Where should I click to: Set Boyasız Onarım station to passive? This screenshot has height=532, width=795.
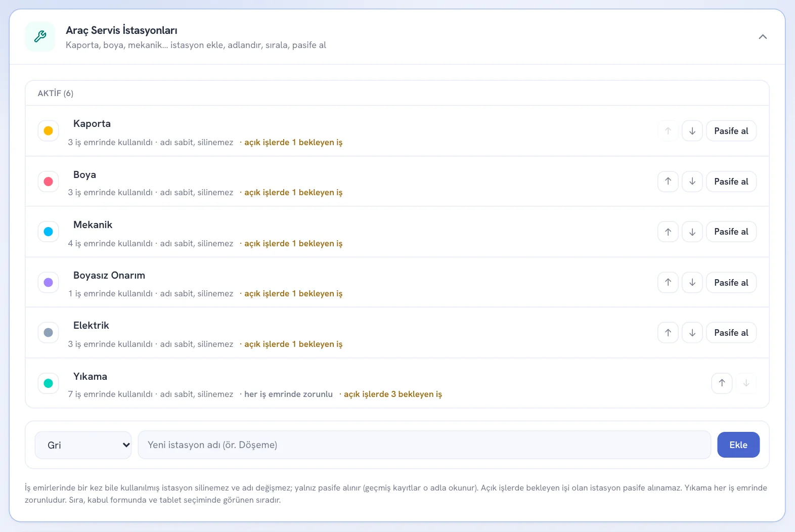click(x=731, y=283)
